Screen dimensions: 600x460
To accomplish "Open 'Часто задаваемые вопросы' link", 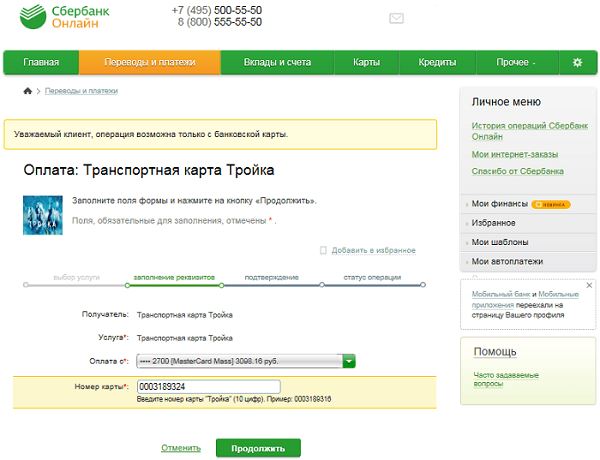I will (506, 379).
